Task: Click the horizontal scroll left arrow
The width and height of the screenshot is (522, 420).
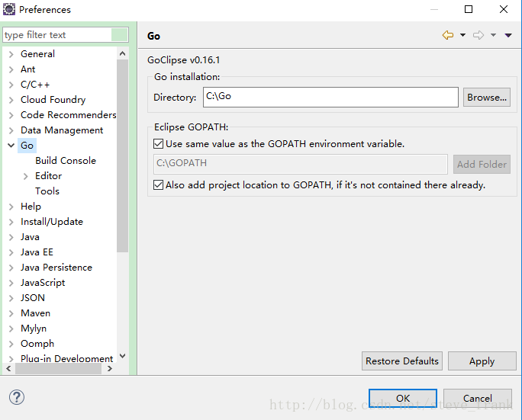Action: (8, 368)
